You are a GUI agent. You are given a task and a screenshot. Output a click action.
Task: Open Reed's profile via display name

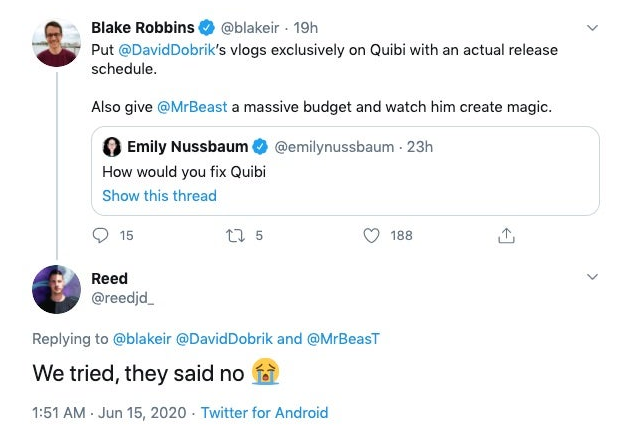[110, 278]
